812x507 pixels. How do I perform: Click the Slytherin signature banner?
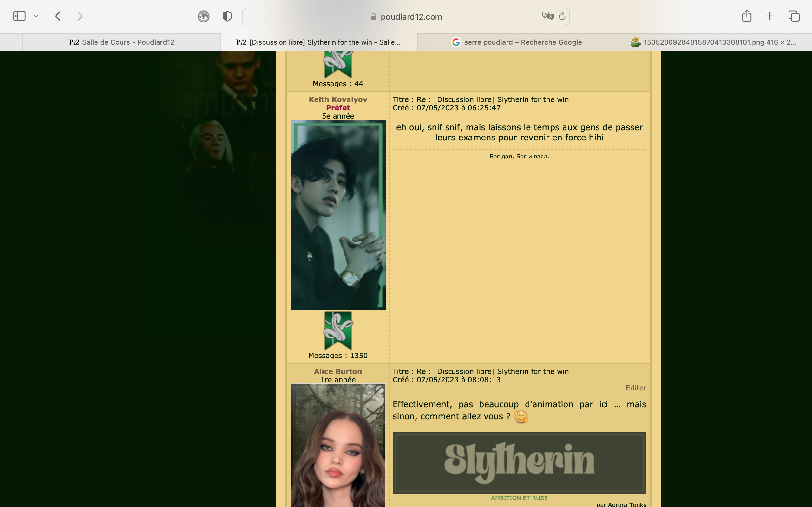point(519,463)
